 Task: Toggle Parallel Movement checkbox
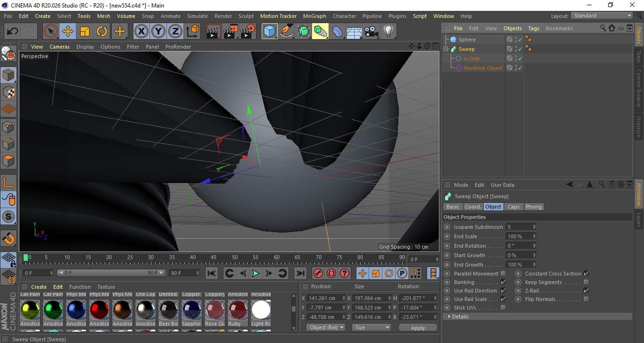(503, 274)
